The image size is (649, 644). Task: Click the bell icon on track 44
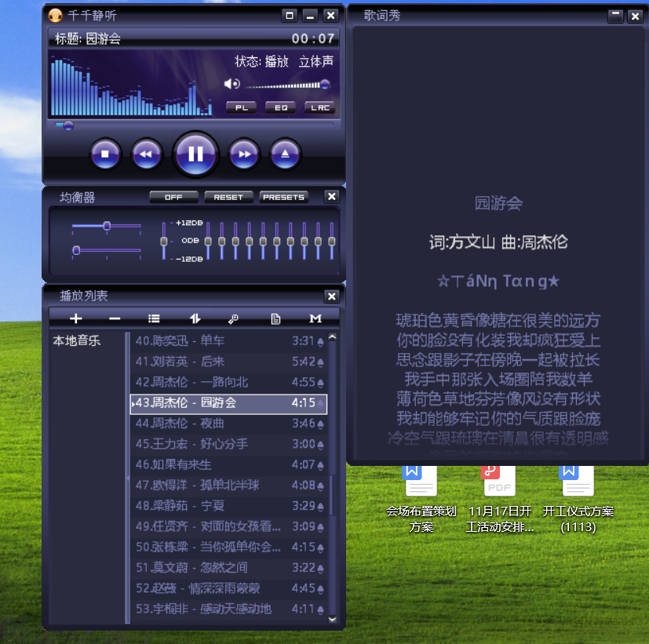point(320,424)
